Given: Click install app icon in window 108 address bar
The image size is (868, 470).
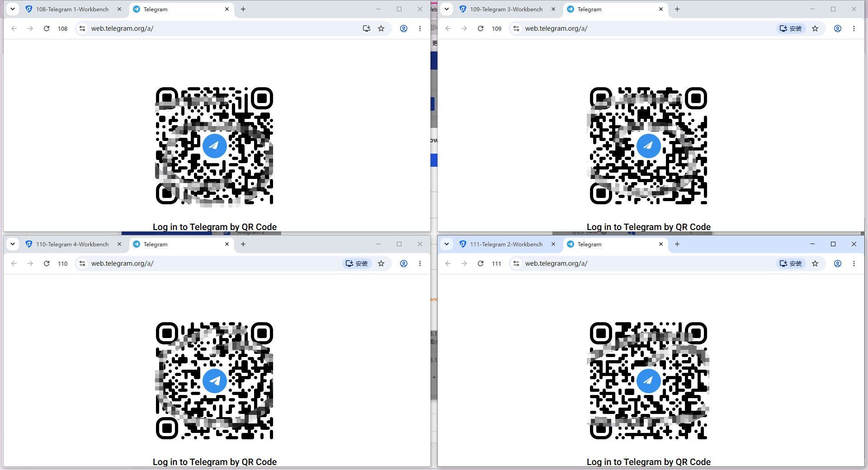Looking at the screenshot, I should click(x=367, y=28).
